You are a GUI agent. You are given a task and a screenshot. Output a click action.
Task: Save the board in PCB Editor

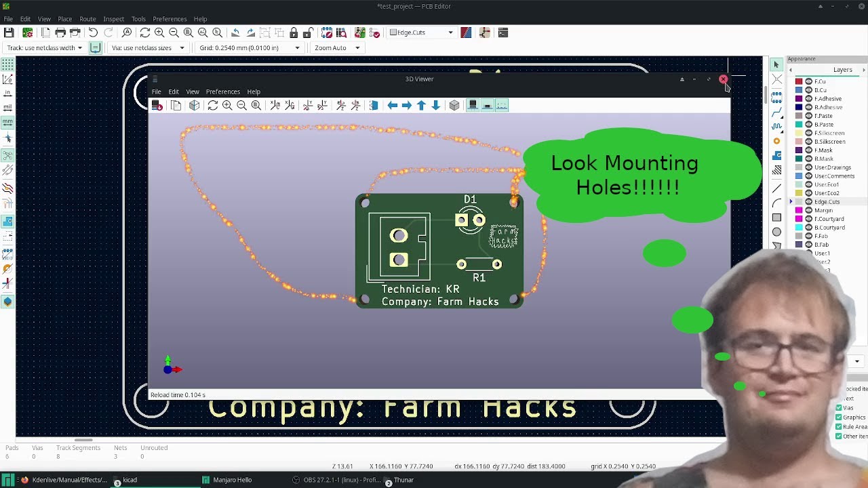point(9,33)
